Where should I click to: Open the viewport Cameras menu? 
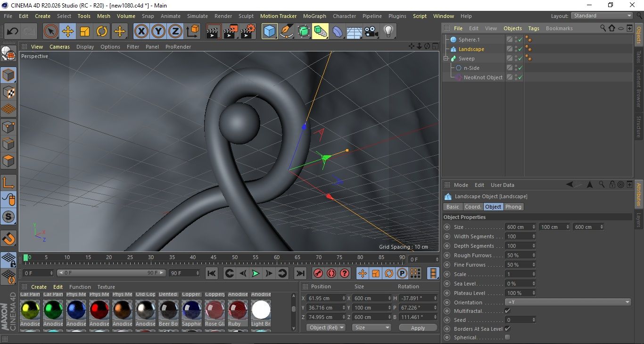(x=59, y=47)
